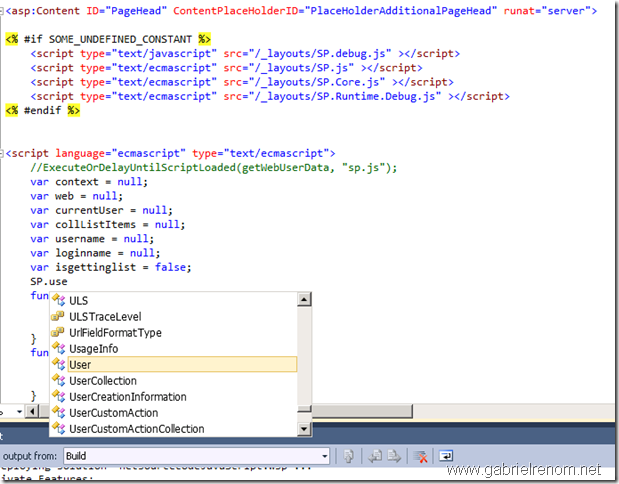Click the UserCustomAction class icon
The height and width of the screenshot is (484, 619).
(57, 412)
